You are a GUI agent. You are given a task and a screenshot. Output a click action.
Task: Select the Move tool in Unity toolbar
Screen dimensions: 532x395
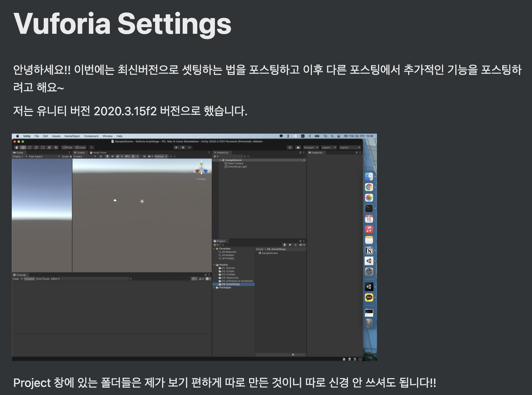23,147
